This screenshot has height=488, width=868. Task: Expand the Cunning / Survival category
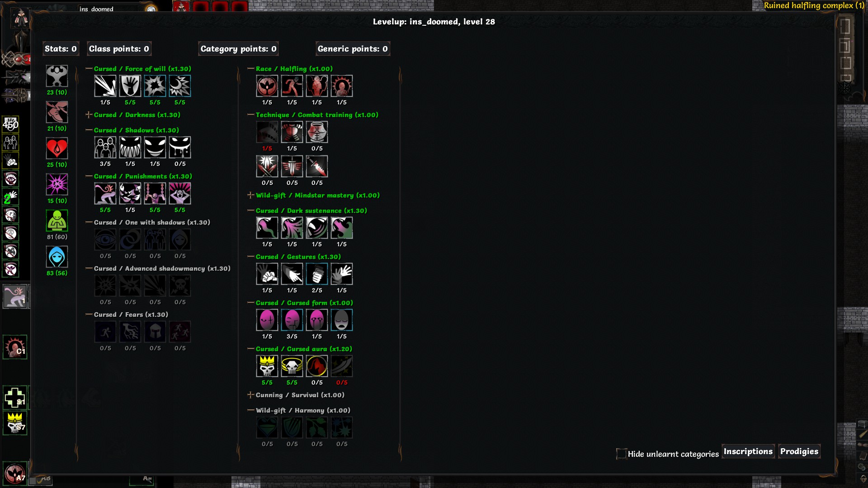251,395
